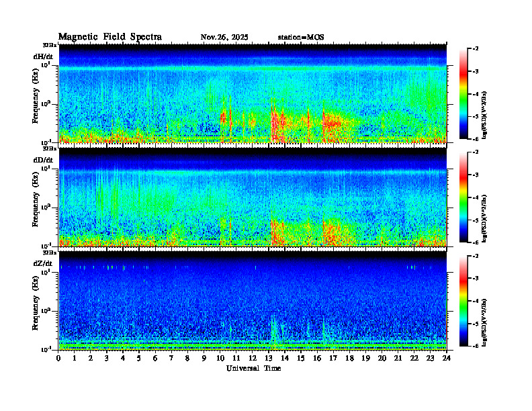532x411 pixels.
Task: Click the color bar beside the dH/dt spectrogram
Action: tap(463, 94)
